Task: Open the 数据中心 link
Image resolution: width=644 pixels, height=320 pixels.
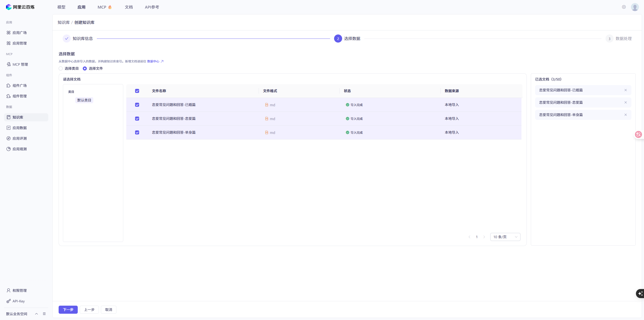Action: tap(153, 61)
